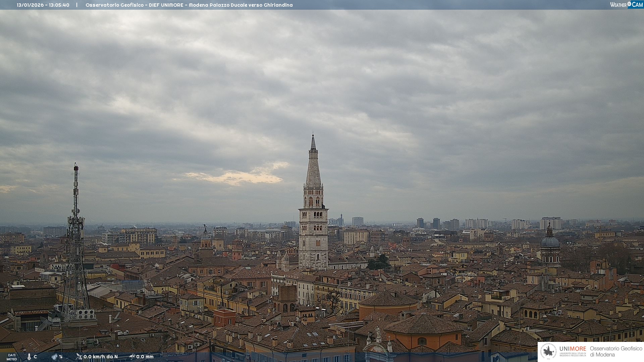Click the UNIMORE logo text
This screenshot has width=644, height=362.
[573, 349]
